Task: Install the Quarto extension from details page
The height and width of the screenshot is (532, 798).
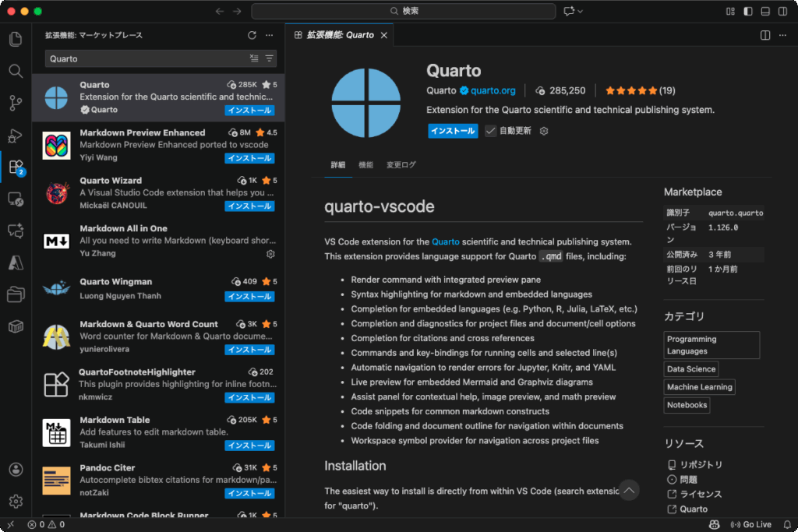Action: pos(453,131)
